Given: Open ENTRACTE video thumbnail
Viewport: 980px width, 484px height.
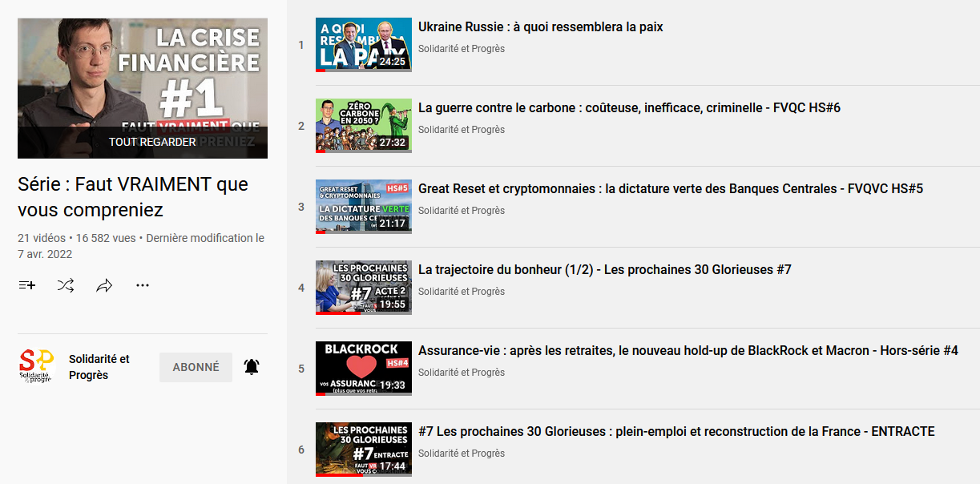Looking at the screenshot, I should pyautogui.click(x=363, y=450).
